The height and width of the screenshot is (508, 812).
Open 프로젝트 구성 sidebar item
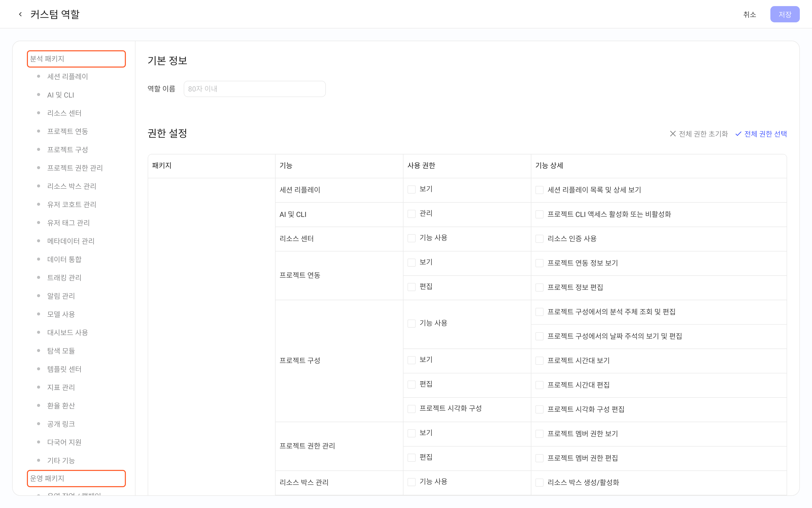(x=67, y=150)
